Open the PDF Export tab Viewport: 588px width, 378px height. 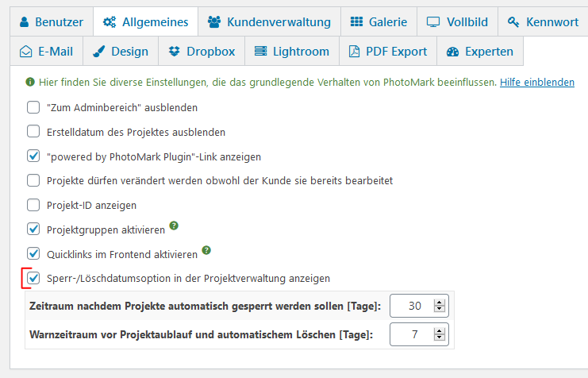click(388, 52)
